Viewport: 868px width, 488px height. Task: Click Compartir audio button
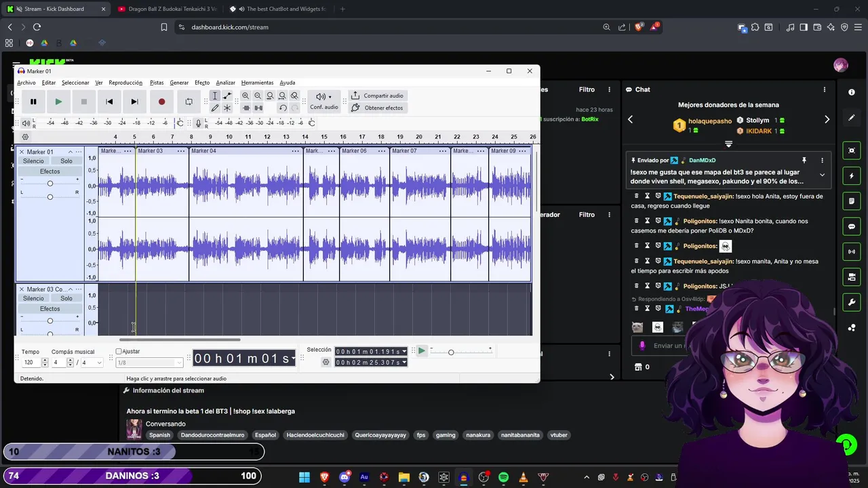coord(378,96)
